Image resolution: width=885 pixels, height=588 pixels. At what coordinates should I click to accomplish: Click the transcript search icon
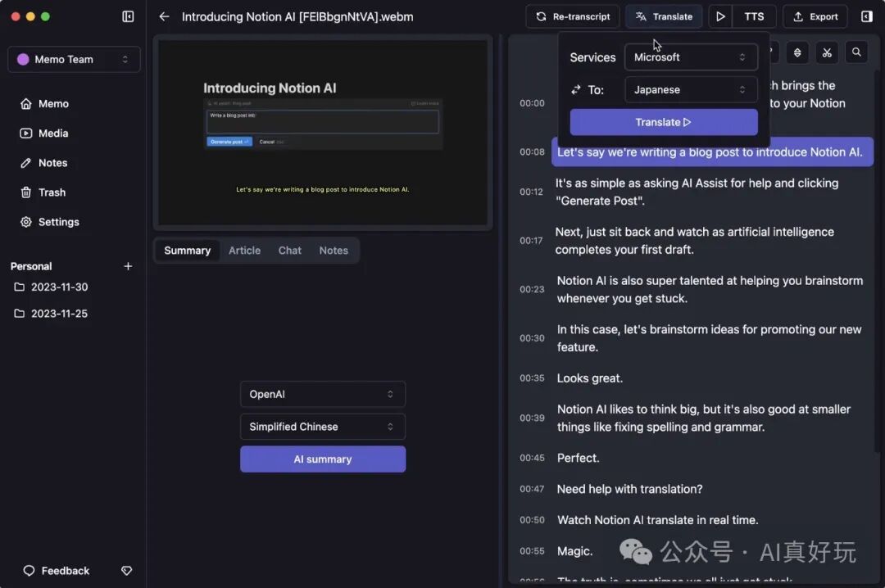point(856,52)
